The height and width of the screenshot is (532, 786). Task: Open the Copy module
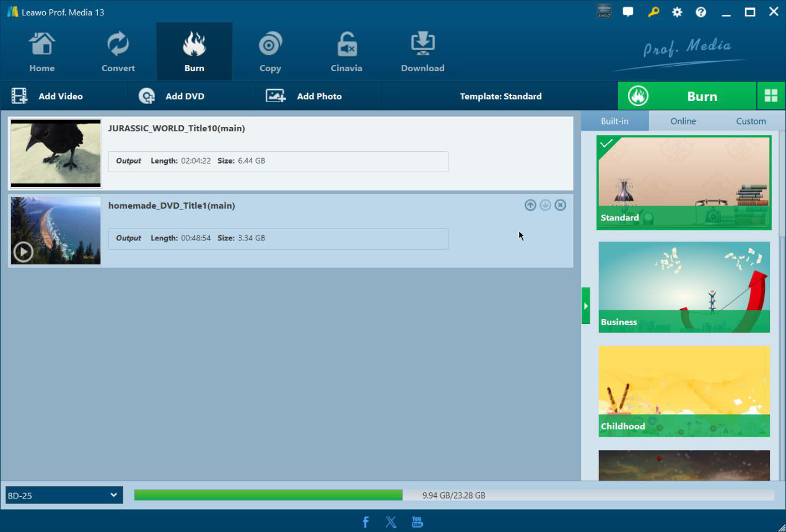[x=270, y=52]
